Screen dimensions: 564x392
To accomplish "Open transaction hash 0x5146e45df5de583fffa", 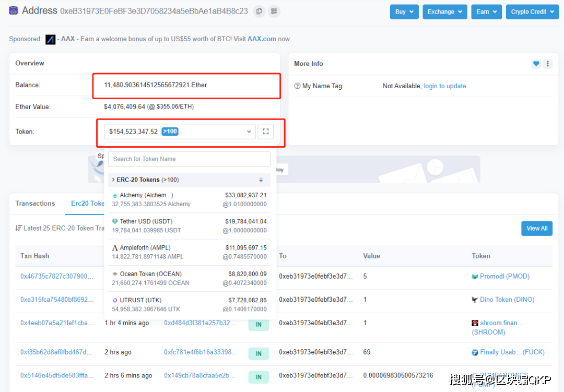I will point(57,375).
